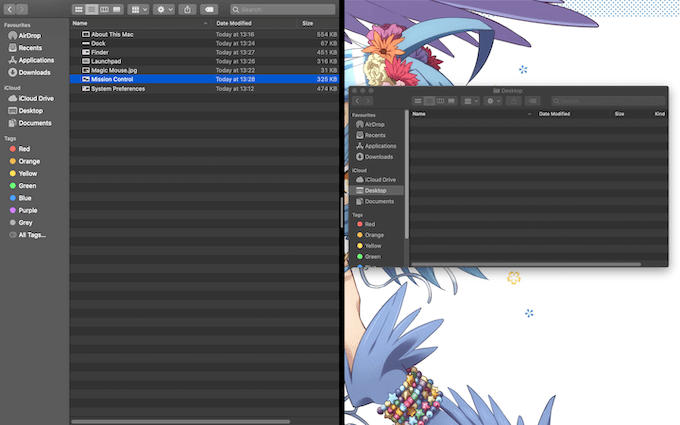Click the Search field in left Finder window
Screen dimensions: 680x425
(283, 9)
